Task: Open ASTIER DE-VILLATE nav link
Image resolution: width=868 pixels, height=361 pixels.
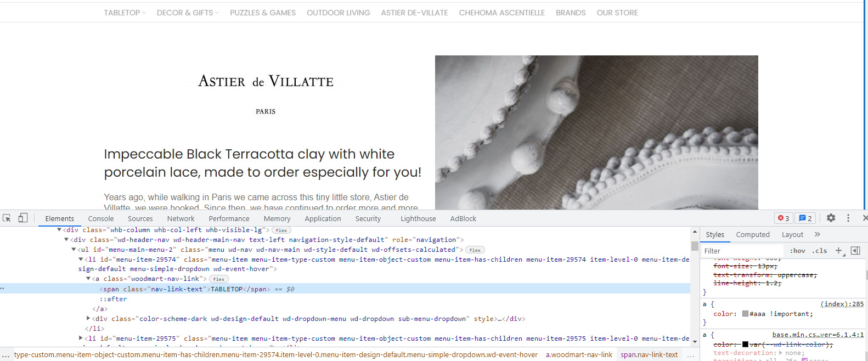Action: point(414,13)
